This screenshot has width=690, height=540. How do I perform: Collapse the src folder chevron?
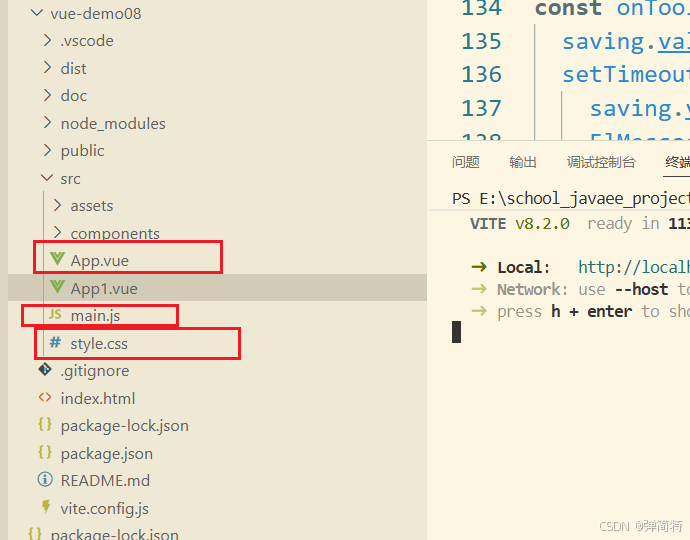click(x=47, y=178)
